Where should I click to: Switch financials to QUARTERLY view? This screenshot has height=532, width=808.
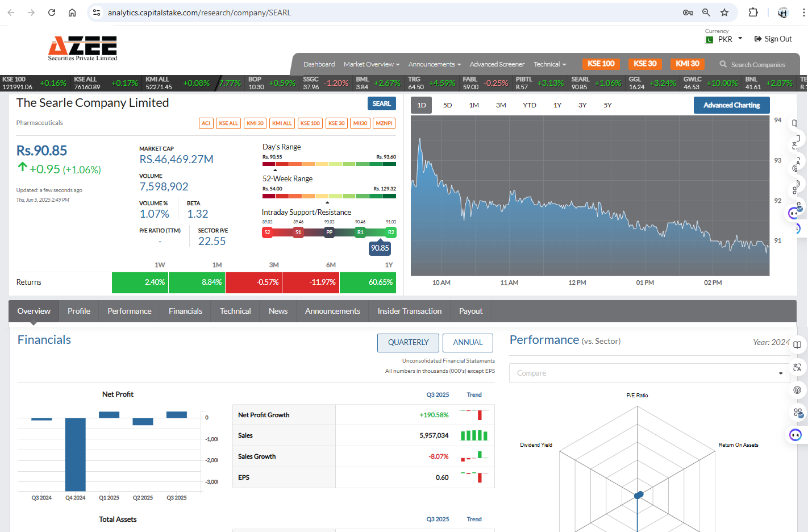pyautogui.click(x=408, y=343)
